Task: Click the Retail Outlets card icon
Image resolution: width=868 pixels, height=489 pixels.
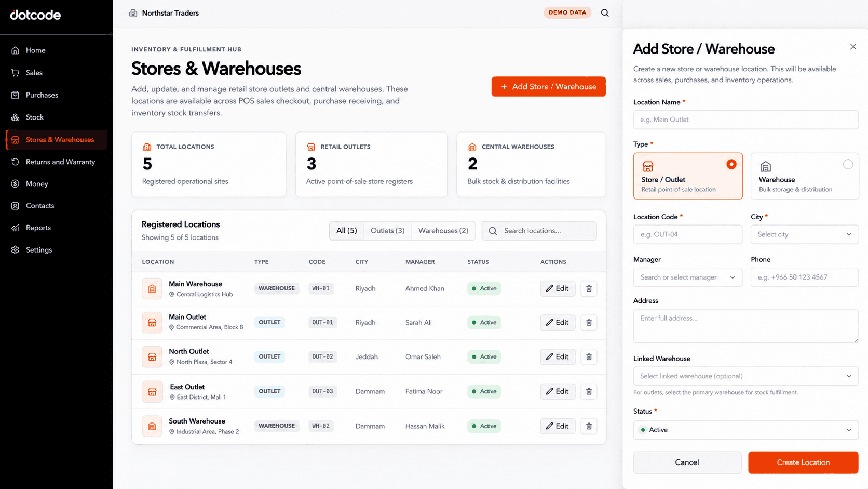Action: pyautogui.click(x=311, y=147)
